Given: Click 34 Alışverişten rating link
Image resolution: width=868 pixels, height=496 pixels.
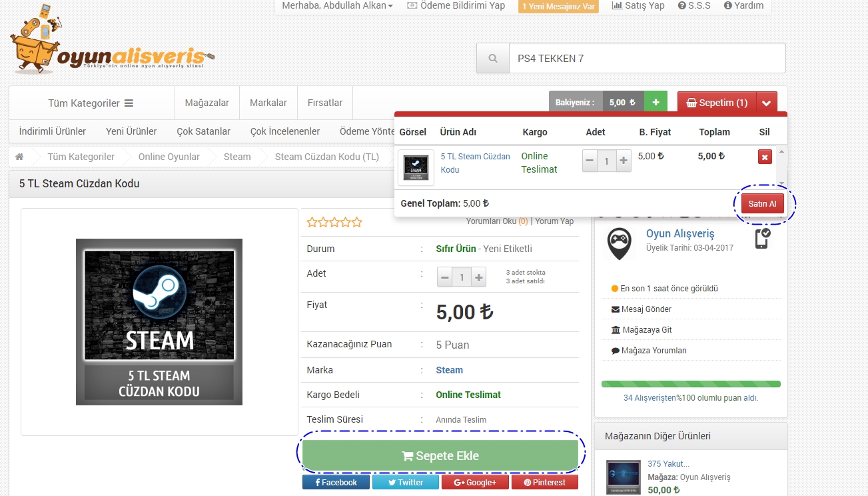Looking at the screenshot, I should [650, 398].
